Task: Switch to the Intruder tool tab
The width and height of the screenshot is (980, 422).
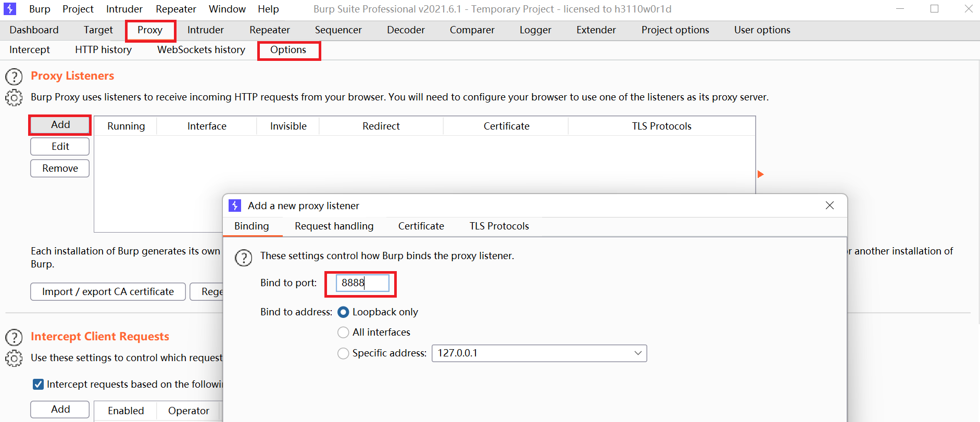Action: 206,30
